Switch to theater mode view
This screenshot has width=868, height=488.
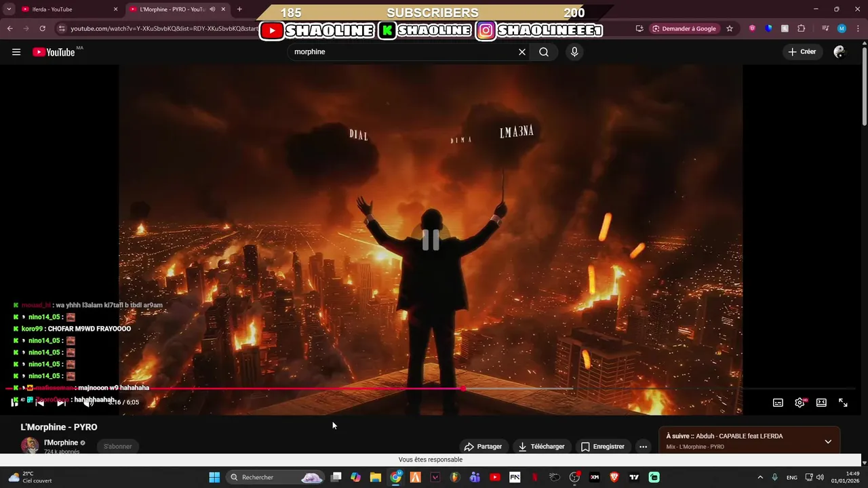821,403
